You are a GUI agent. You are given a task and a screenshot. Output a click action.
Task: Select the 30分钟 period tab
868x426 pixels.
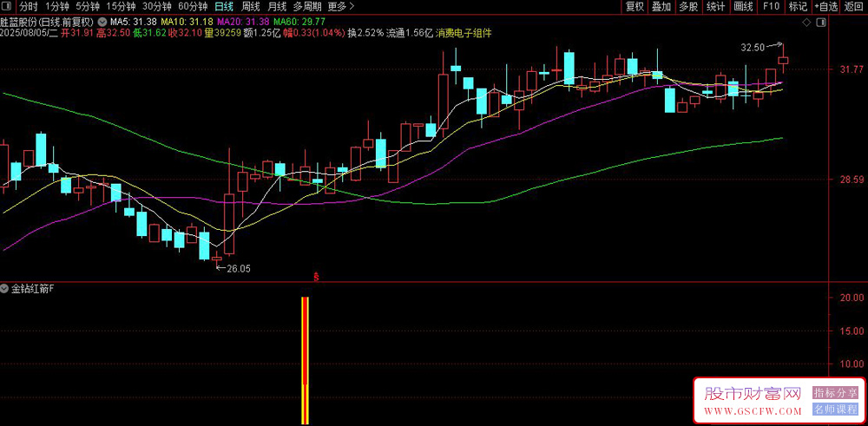(156, 7)
